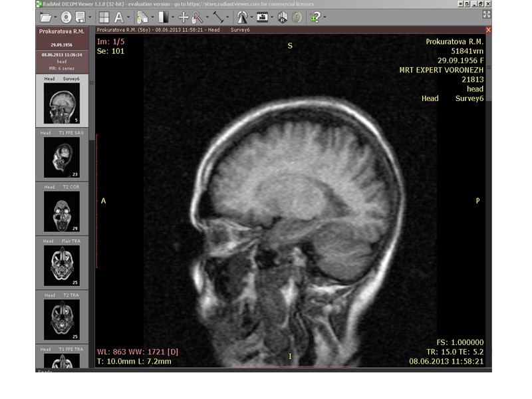
Task: Open the split-screen layout grid tool
Action: click(104, 17)
